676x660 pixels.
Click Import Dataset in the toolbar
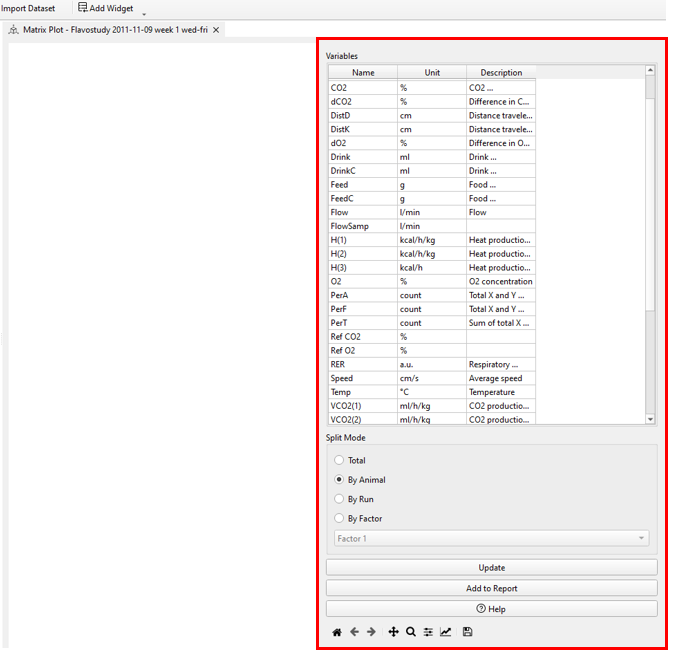[28, 8]
